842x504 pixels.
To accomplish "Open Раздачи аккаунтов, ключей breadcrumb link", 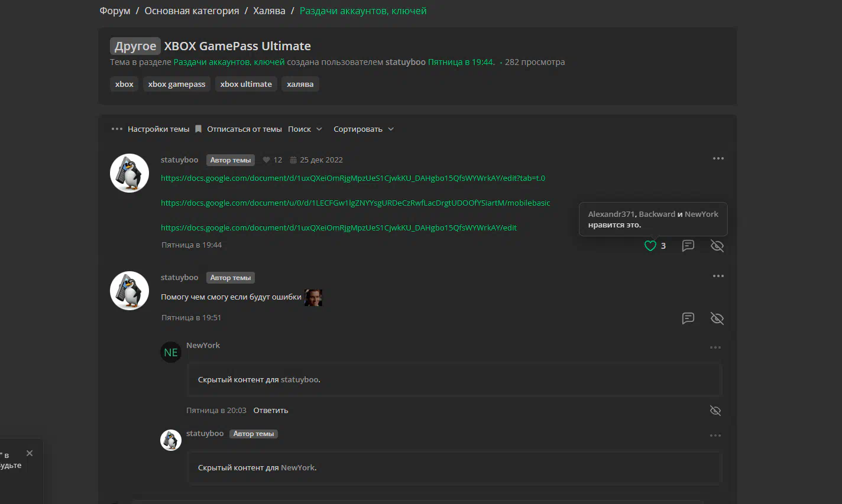I will 363,11.
